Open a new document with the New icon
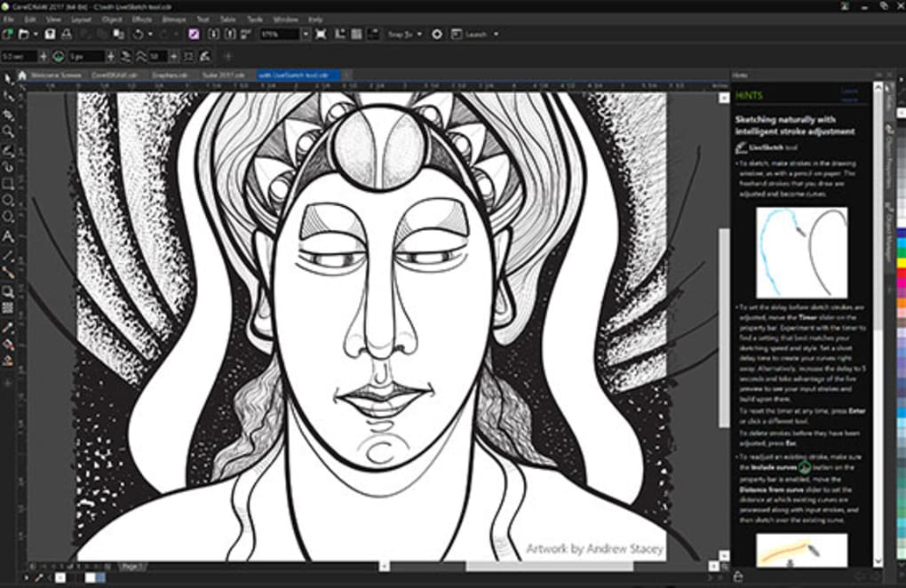The width and height of the screenshot is (906, 588). point(8,34)
